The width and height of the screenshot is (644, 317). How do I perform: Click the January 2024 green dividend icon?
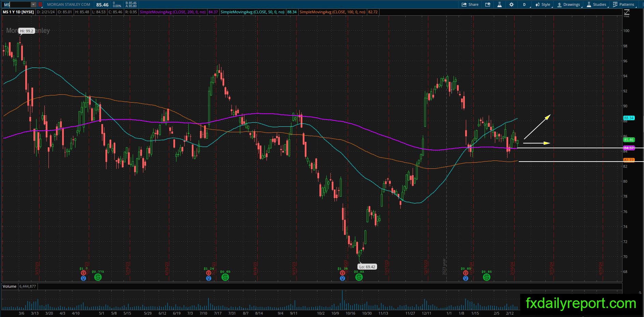pyautogui.click(x=487, y=277)
